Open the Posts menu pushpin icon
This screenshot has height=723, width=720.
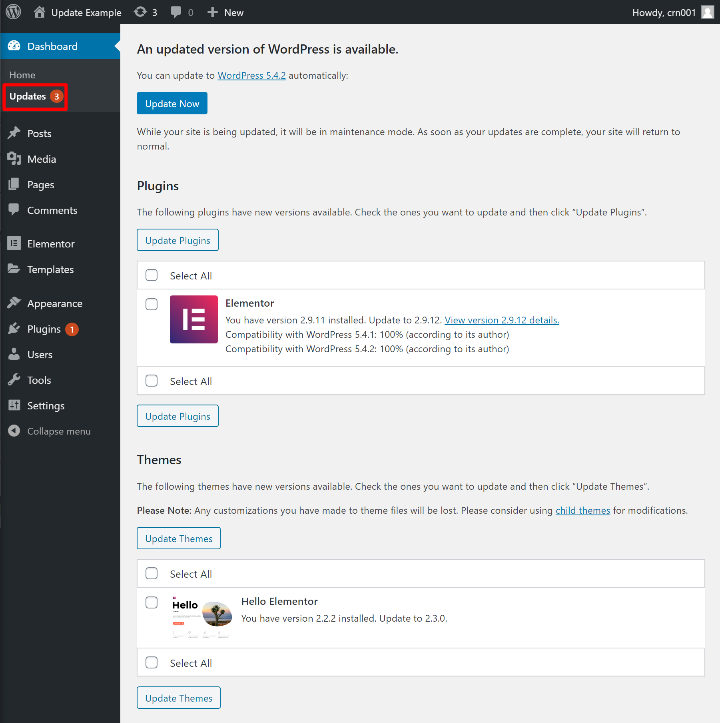pos(14,133)
